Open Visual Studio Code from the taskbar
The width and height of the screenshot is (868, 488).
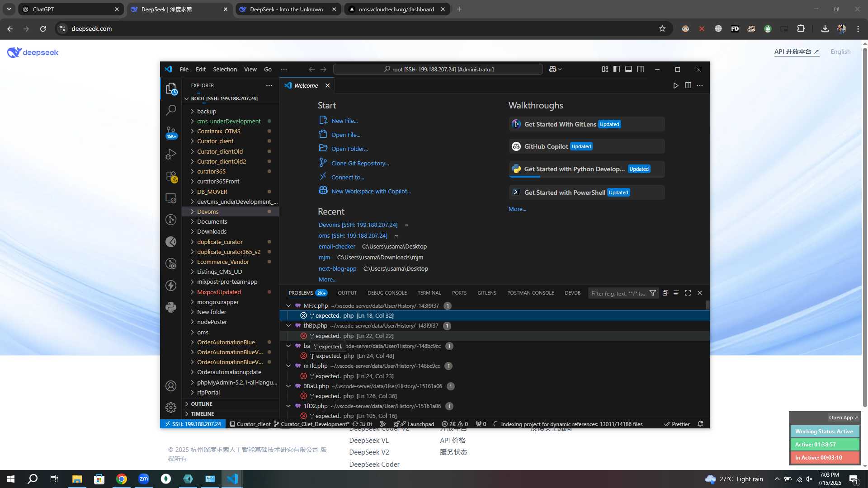(232, 479)
